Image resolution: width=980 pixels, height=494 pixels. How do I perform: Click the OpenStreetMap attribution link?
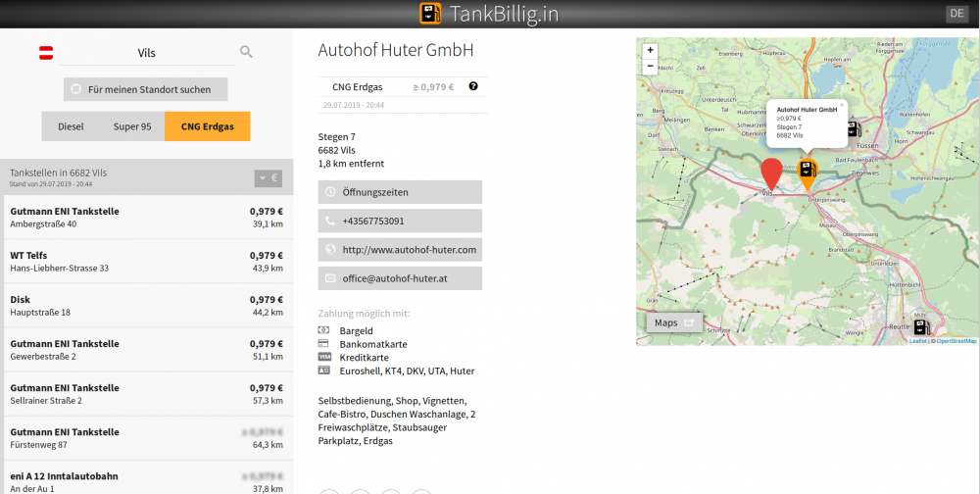(956, 341)
